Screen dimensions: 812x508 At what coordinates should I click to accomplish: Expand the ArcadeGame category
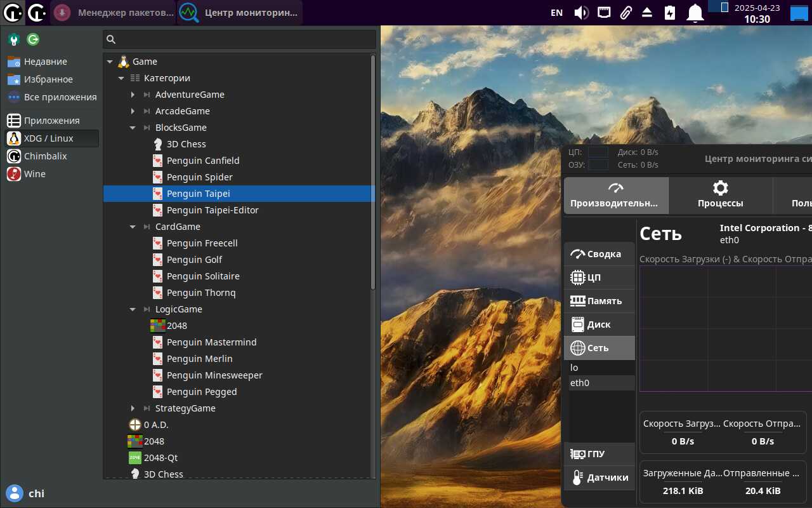(133, 111)
